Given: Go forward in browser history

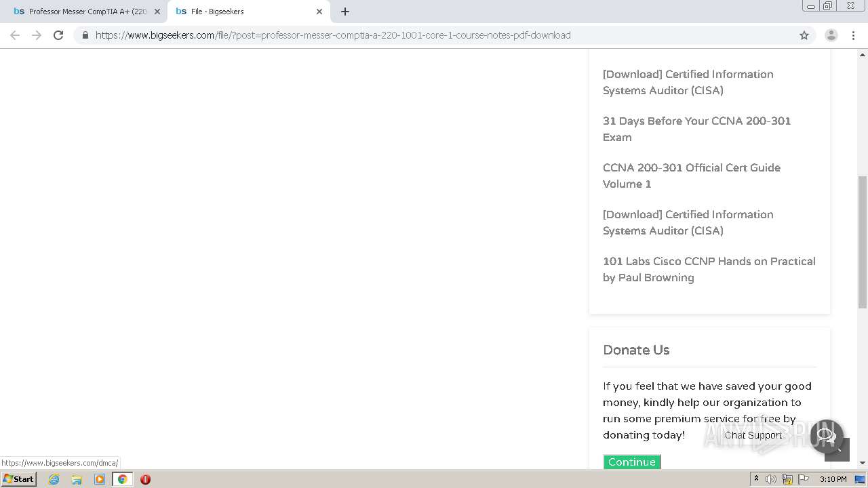Looking at the screenshot, I should pos(37,35).
